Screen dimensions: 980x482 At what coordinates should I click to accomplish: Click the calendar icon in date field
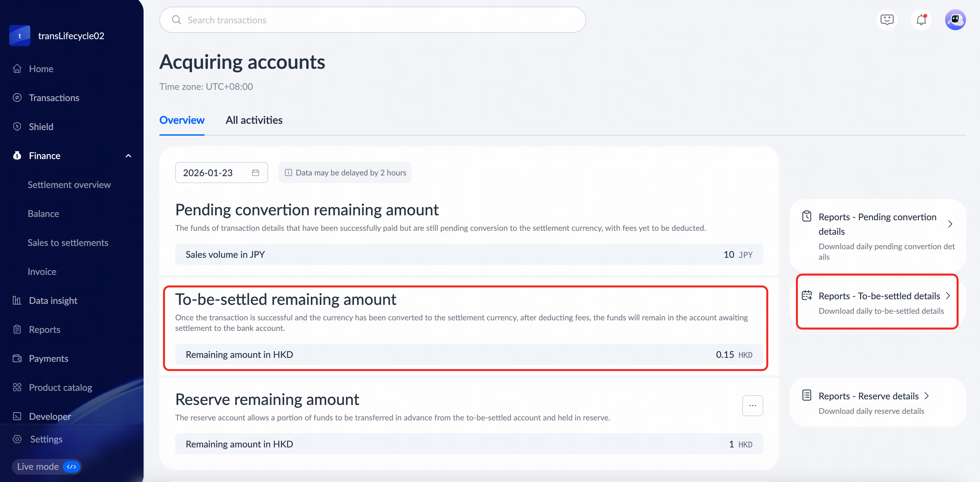[255, 173]
